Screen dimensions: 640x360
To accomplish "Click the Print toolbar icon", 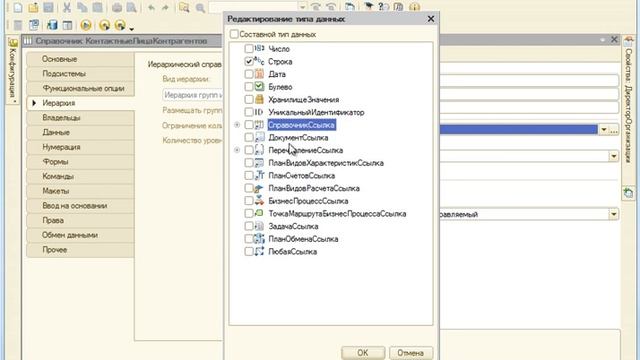I will pos(117,7).
